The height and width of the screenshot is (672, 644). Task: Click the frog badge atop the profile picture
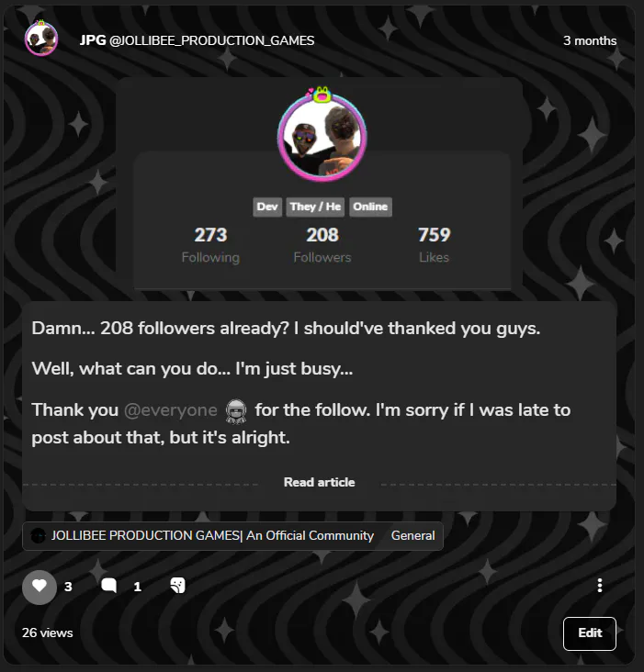[322, 94]
